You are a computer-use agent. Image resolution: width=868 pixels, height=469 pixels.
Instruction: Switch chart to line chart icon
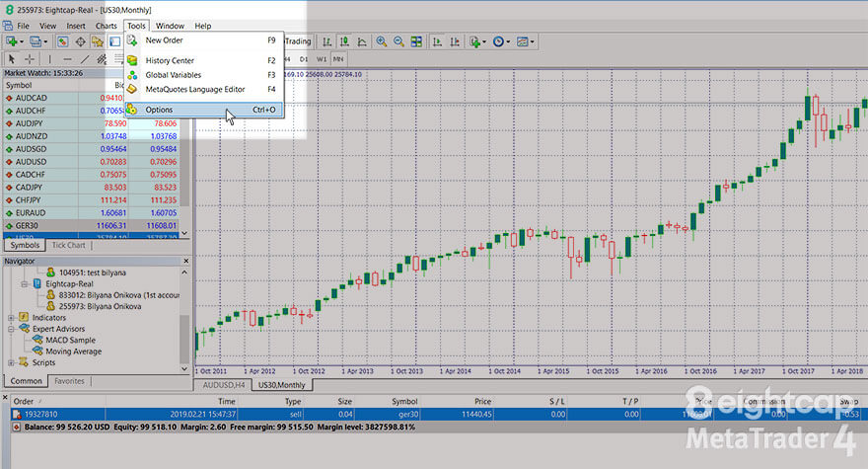tap(361, 41)
